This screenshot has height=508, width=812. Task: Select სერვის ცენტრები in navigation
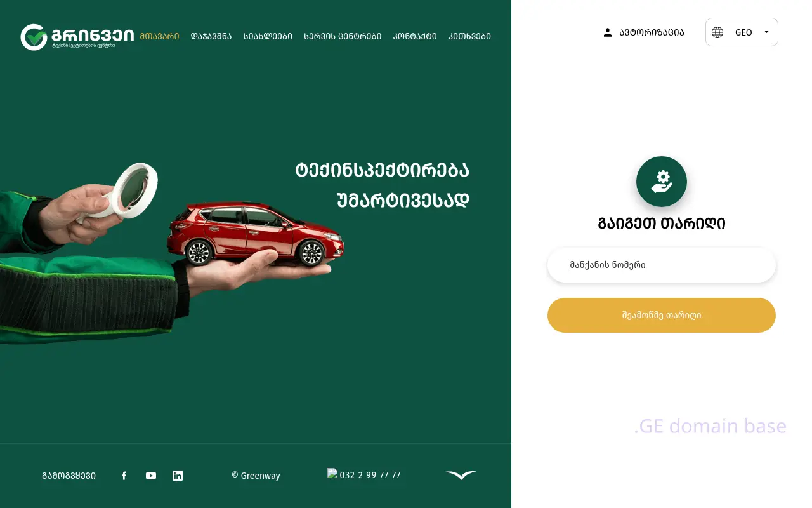(343, 36)
